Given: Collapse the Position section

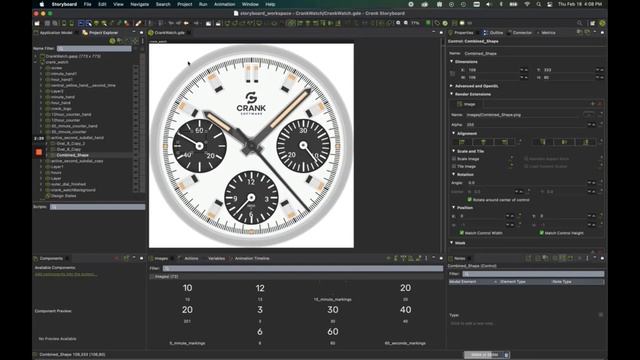Looking at the screenshot, I should [453, 207].
